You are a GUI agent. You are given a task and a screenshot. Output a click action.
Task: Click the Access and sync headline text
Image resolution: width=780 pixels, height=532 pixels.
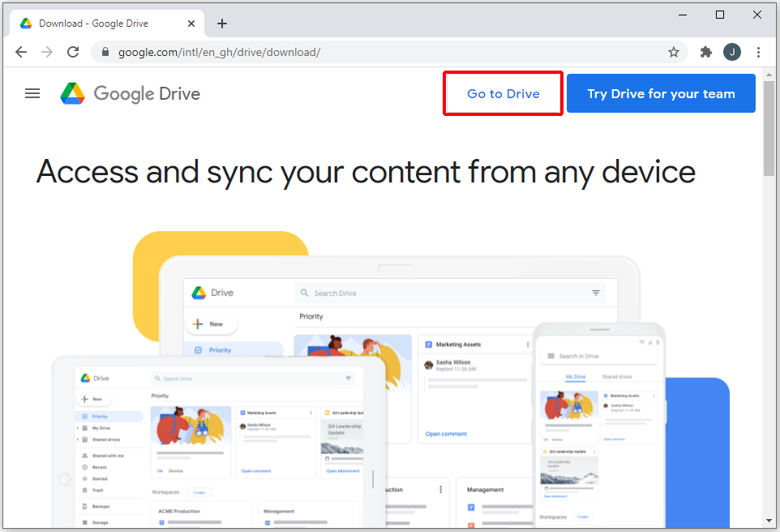click(366, 172)
